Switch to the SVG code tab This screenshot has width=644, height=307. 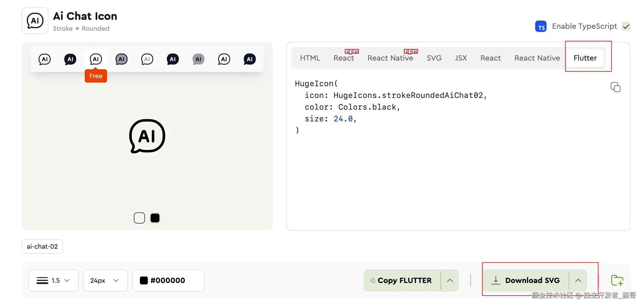[434, 58]
